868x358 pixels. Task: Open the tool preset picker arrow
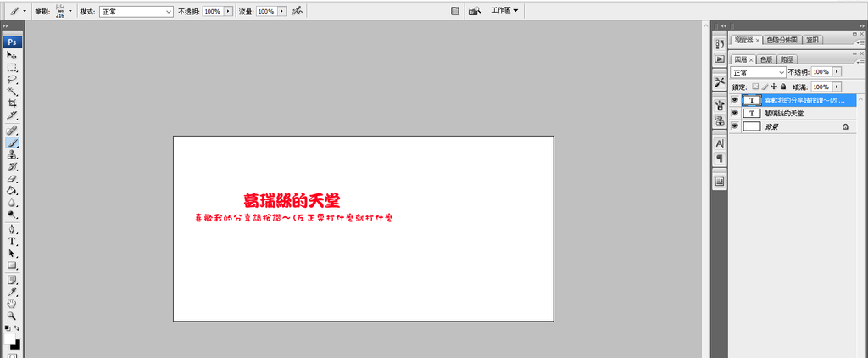pyautogui.click(x=25, y=10)
